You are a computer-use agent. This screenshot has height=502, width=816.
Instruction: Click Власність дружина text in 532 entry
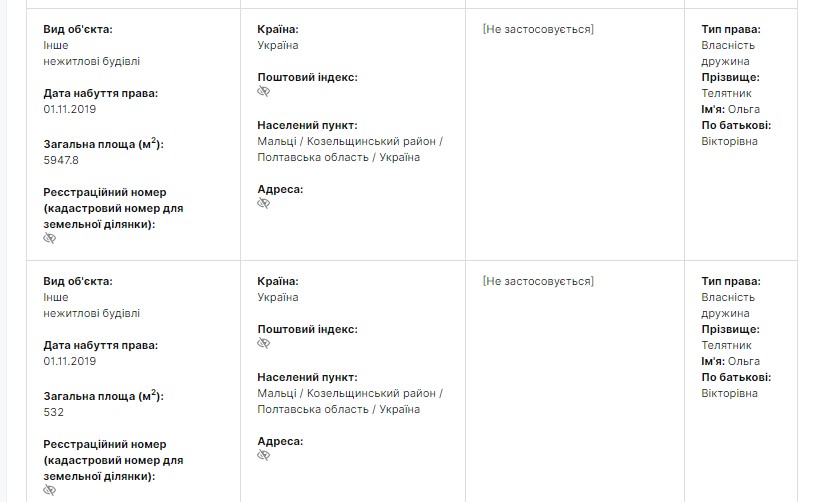(727, 305)
